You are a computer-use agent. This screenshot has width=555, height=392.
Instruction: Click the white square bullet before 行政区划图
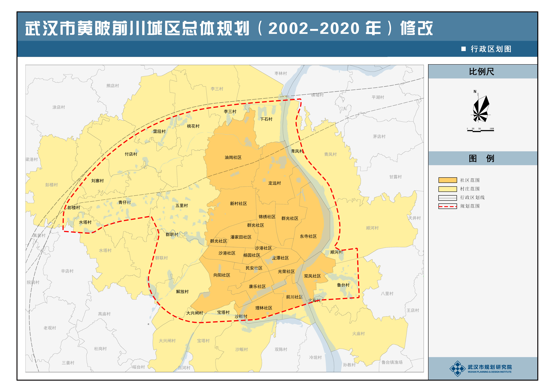click(x=463, y=49)
